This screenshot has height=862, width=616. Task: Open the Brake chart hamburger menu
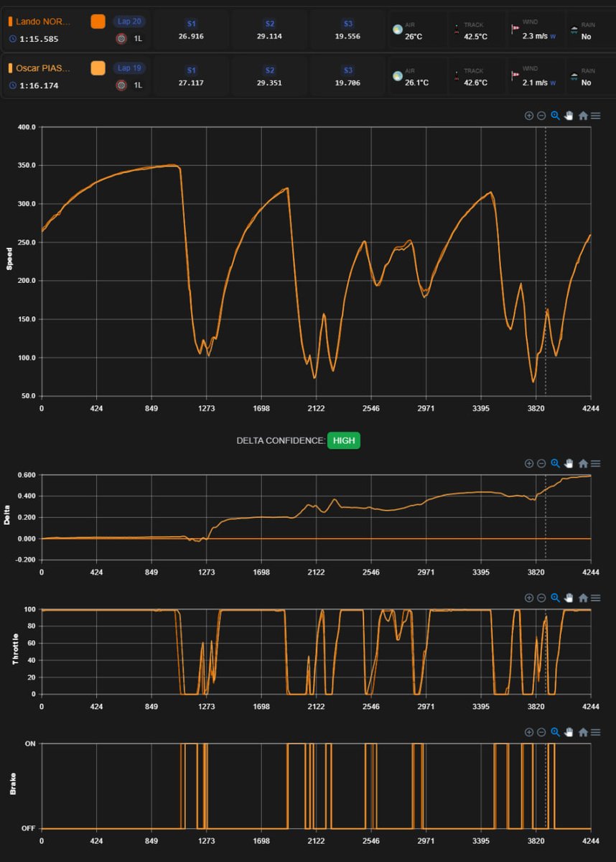596,732
